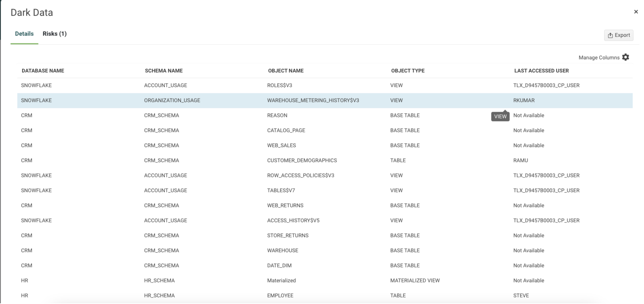Click VIEW type in ACCESS_HISTORY$V5 row
The image size is (644, 304).
pyautogui.click(x=397, y=220)
